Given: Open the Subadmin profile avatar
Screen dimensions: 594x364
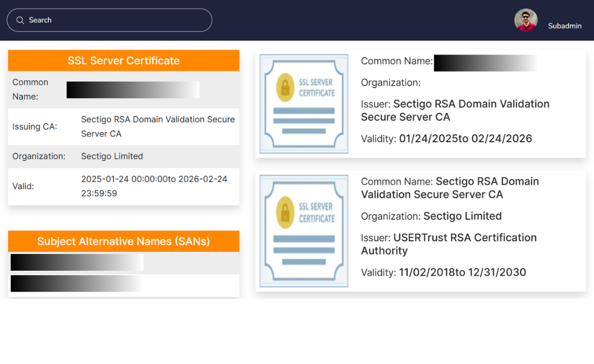Looking at the screenshot, I should coord(526,20).
